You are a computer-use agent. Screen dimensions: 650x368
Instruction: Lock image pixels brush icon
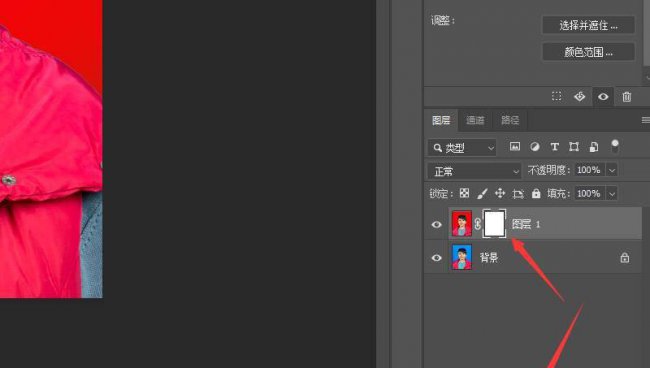click(x=482, y=194)
